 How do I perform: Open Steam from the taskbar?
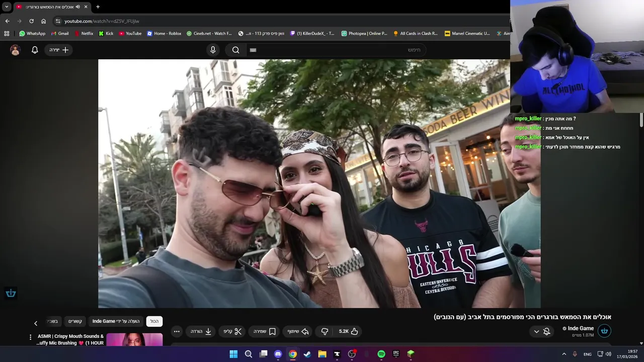307,354
